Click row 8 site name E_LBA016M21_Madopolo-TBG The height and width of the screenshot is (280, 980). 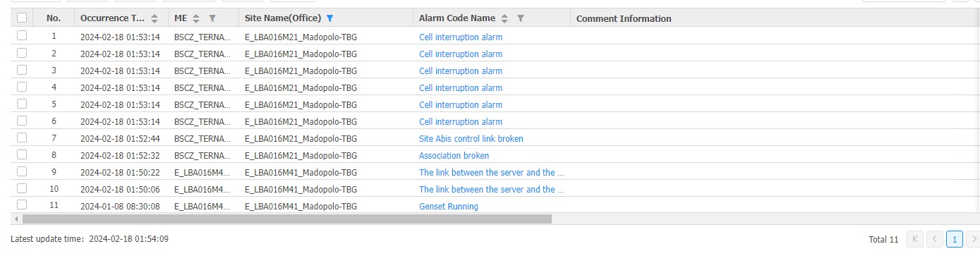pyautogui.click(x=301, y=156)
